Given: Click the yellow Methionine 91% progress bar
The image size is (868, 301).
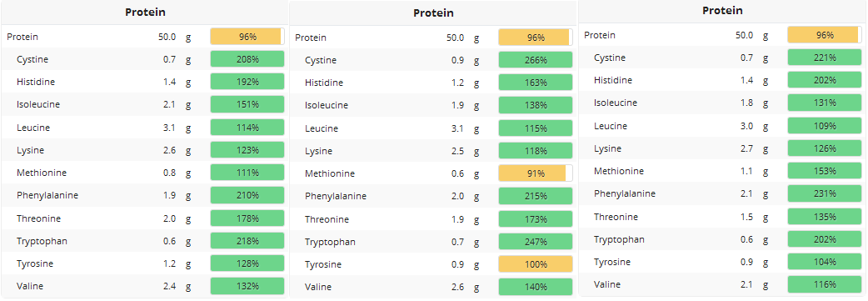Looking at the screenshot, I should 536,173.
